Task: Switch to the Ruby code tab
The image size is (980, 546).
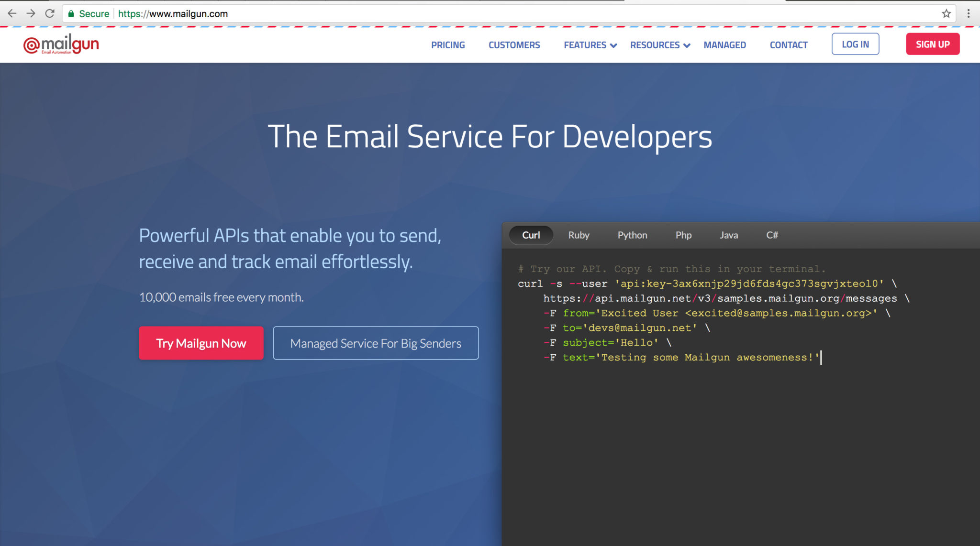Action: 579,235
